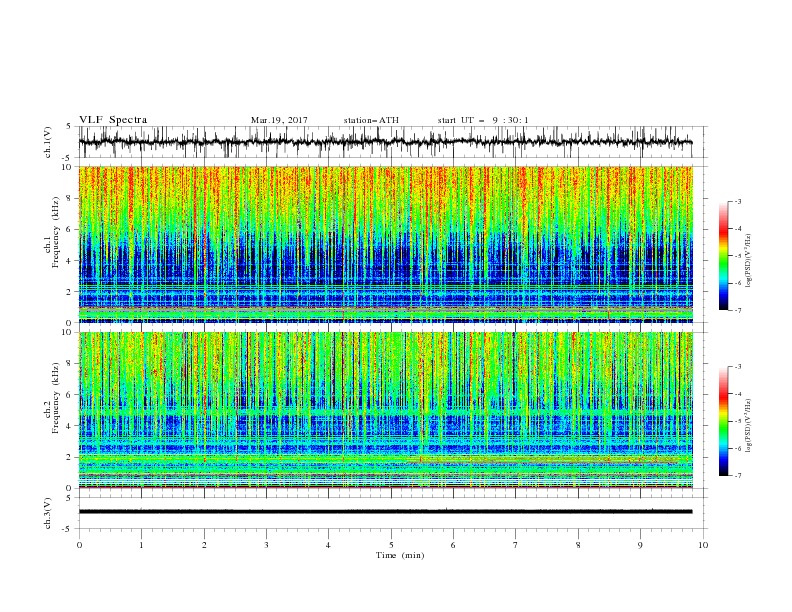The image size is (792, 612).
Task: Click the '-7' label on ch.1 colorbar
Action: (737, 310)
